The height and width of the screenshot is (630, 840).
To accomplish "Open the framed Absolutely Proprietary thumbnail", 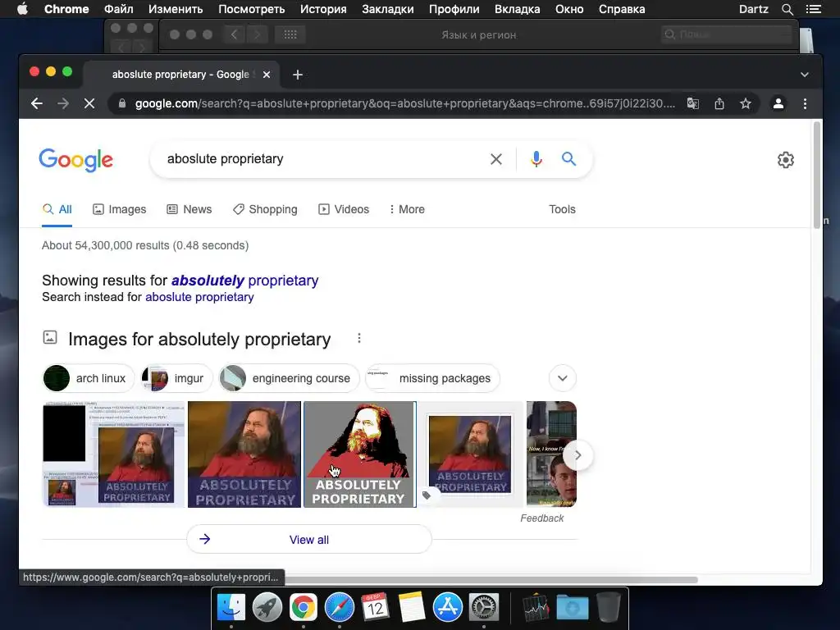I will [x=470, y=454].
